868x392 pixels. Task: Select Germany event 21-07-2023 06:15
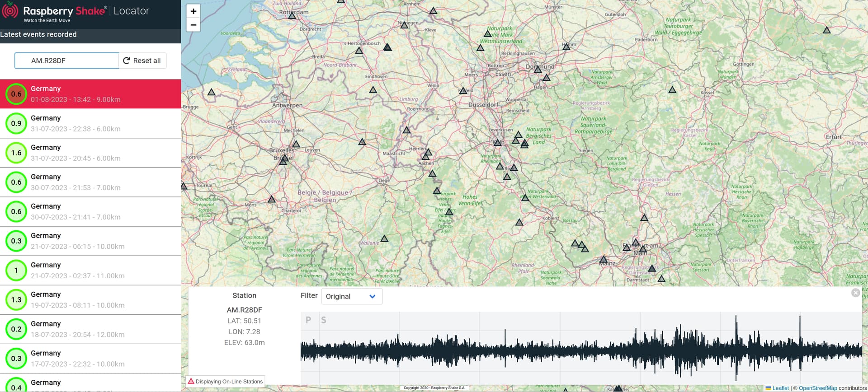pos(90,241)
